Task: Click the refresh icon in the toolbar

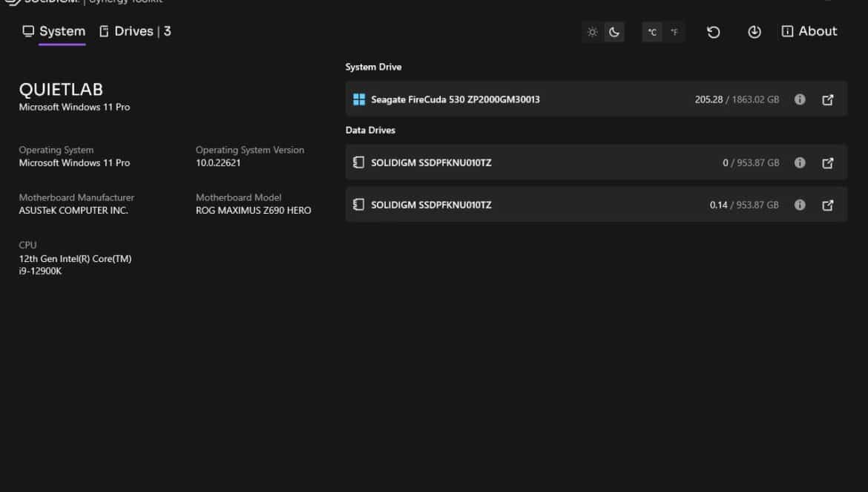Action: [713, 32]
